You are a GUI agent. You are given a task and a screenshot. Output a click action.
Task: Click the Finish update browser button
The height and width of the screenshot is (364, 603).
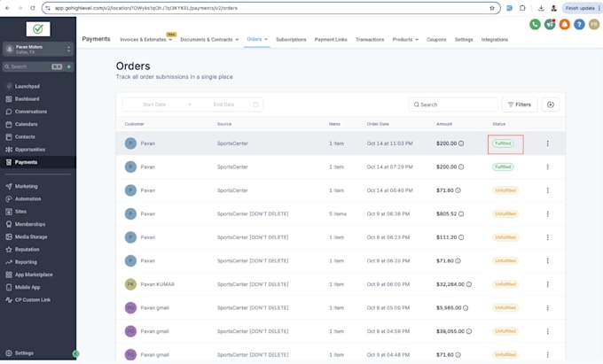click(582, 8)
